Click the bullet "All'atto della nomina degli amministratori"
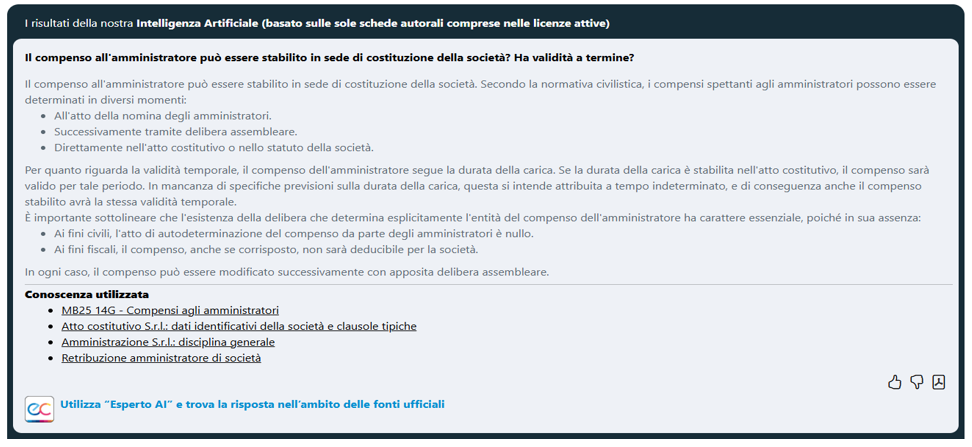Image resolution: width=972 pixels, height=447 pixels. pos(163,116)
